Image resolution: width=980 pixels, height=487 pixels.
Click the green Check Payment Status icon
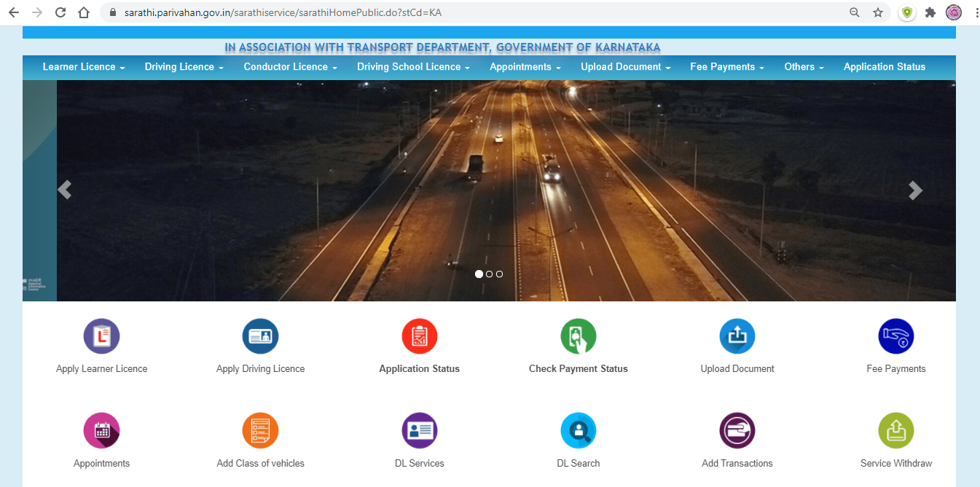tap(579, 336)
